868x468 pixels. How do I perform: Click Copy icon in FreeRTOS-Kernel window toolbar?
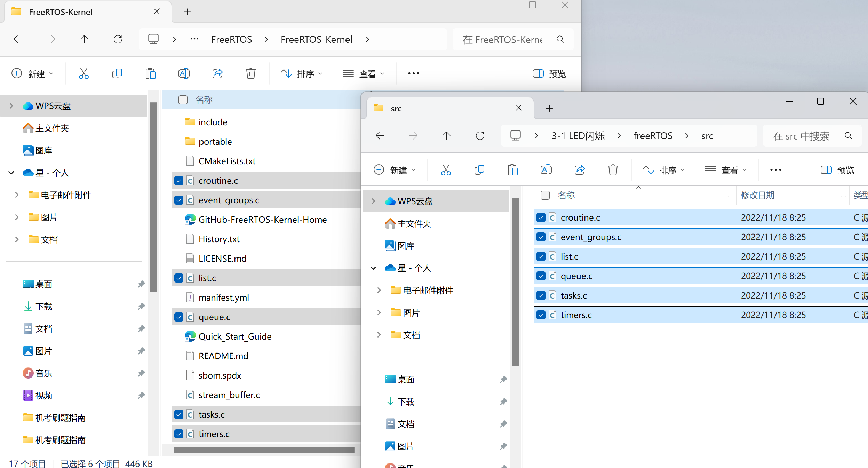click(x=117, y=73)
